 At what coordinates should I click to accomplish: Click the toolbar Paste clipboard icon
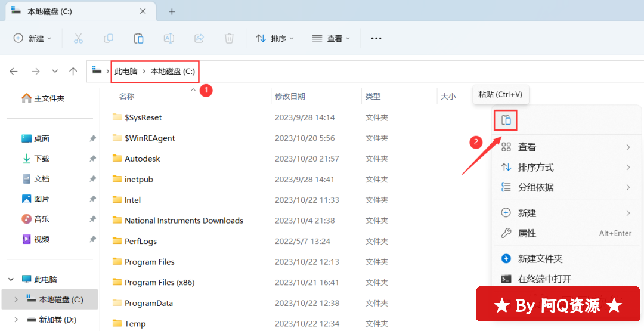point(138,38)
